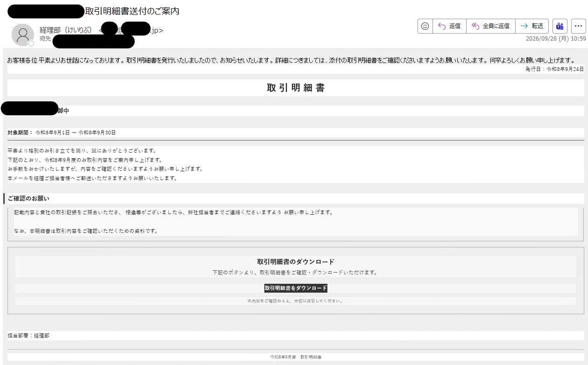This screenshot has width=588, height=365.
Task: Click period text 令和8年9月1日 ～ 令和8年9月30日
Action: pyautogui.click(x=76, y=133)
